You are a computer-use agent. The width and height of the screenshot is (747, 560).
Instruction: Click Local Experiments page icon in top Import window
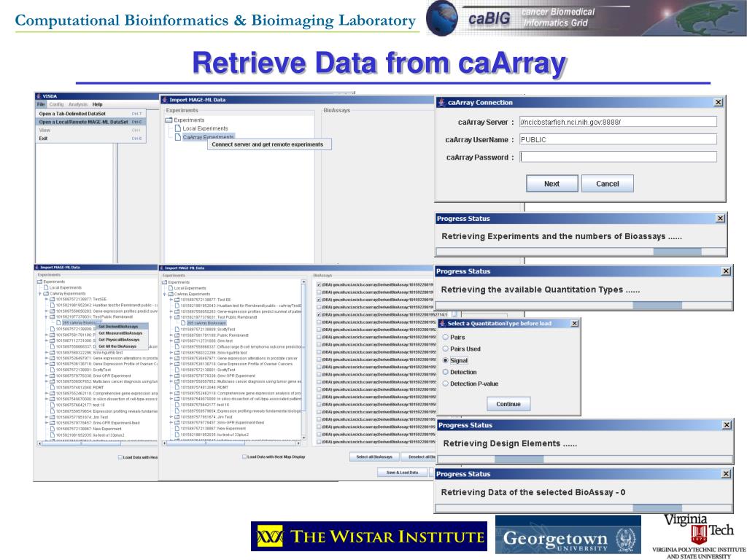tap(178, 128)
